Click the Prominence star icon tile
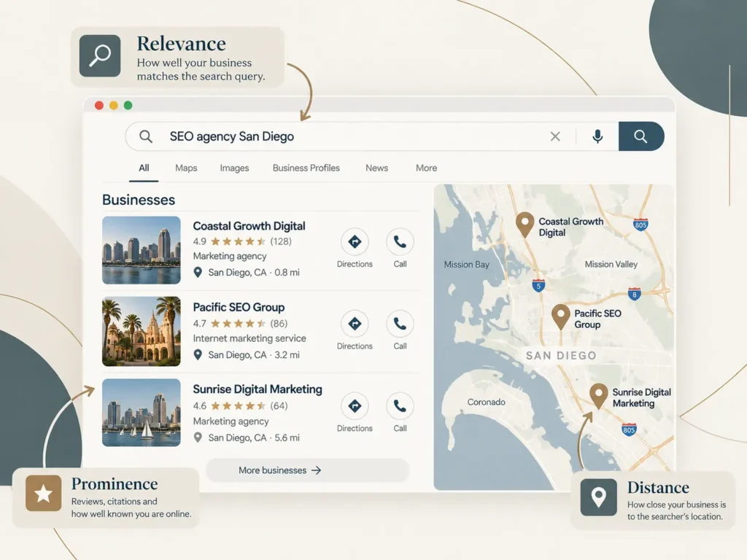The height and width of the screenshot is (560, 747). (x=43, y=494)
